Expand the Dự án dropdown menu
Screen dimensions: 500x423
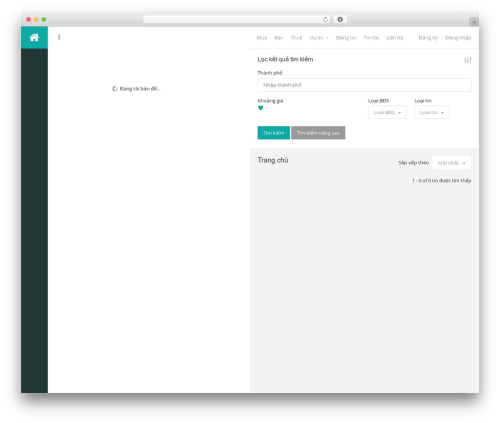coord(319,38)
